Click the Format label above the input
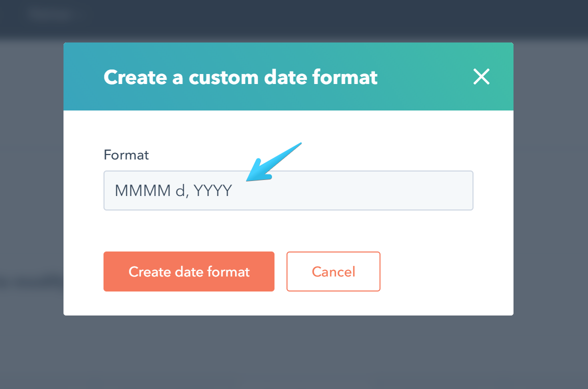 [x=126, y=155]
